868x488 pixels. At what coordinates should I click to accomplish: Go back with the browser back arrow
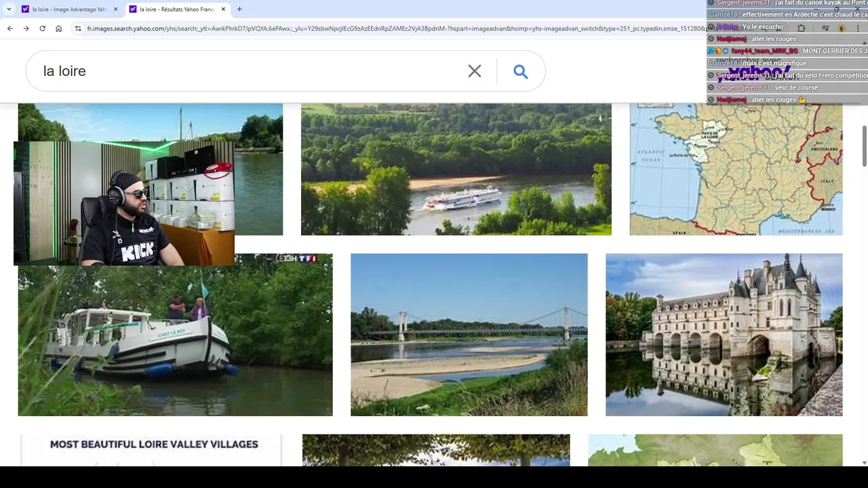coord(9,28)
